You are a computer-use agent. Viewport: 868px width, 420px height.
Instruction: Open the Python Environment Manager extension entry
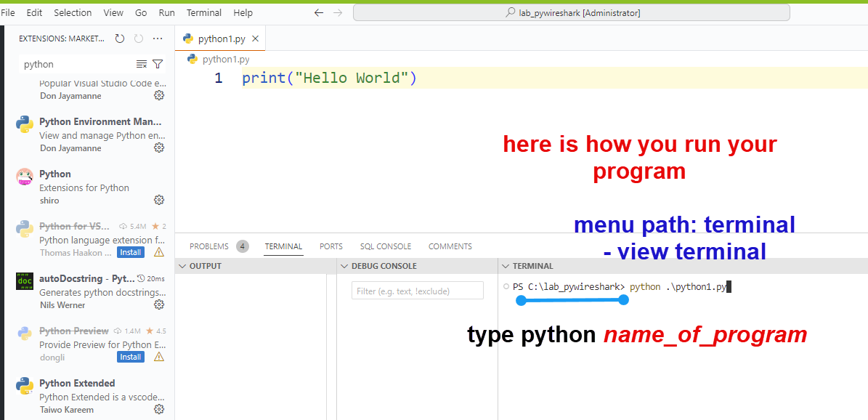tap(90, 135)
